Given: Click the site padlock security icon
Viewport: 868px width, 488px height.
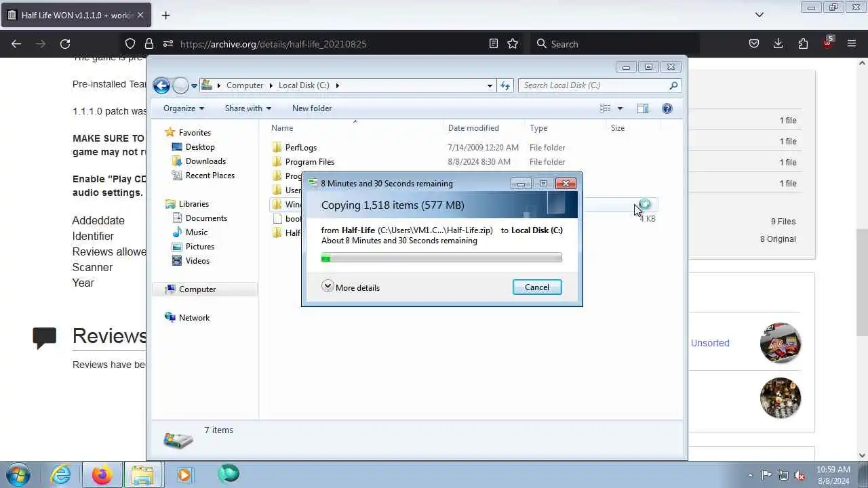Looking at the screenshot, I should click(x=149, y=43).
